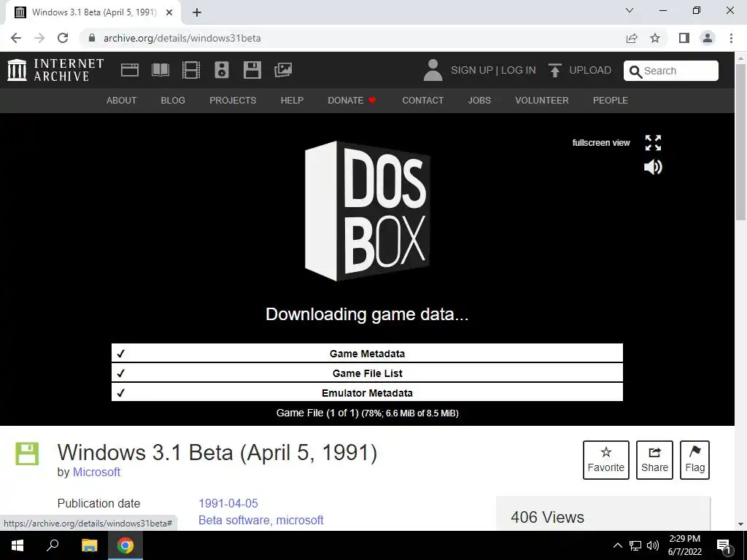Go forward in Chrome
747x560 pixels.
coord(39,38)
